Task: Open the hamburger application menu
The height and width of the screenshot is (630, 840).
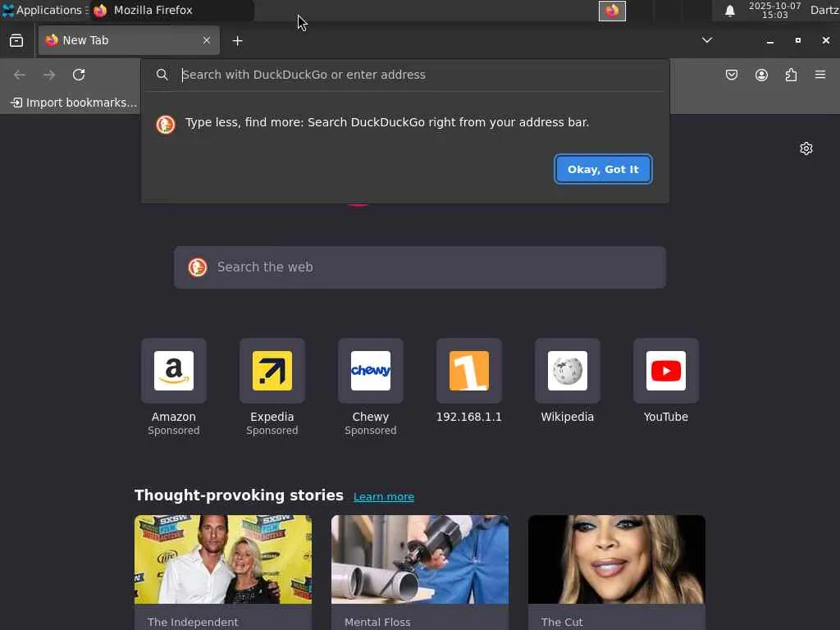Action: click(x=820, y=75)
